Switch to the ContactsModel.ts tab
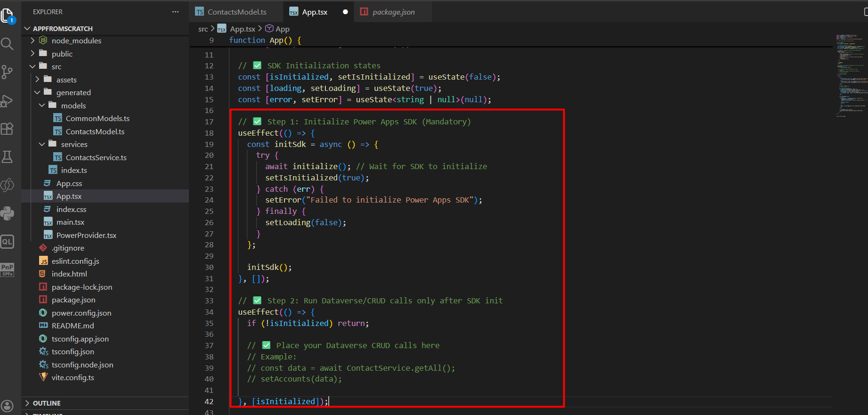The width and height of the screenshot is (868, 415). coord(236,12)
